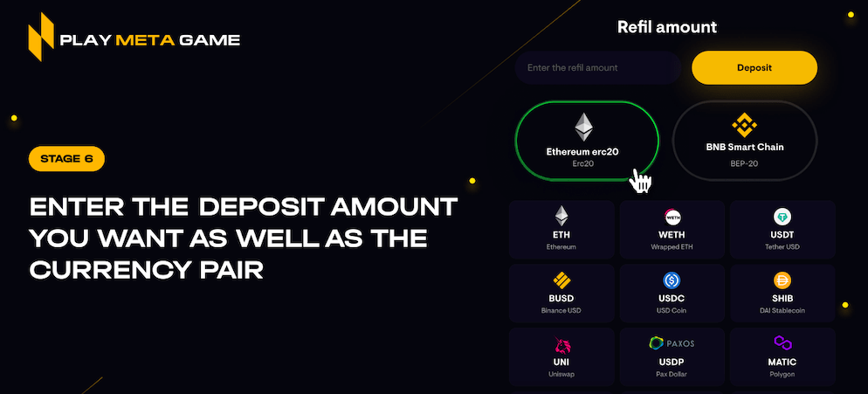Screen dimensions: 868x394
Task: Click the Play Meta Game logo icon
Action: [41, 37]
